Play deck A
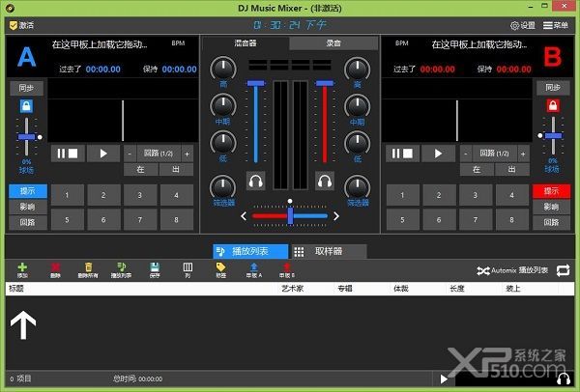 pyautogui.click(x=103, y=154)
